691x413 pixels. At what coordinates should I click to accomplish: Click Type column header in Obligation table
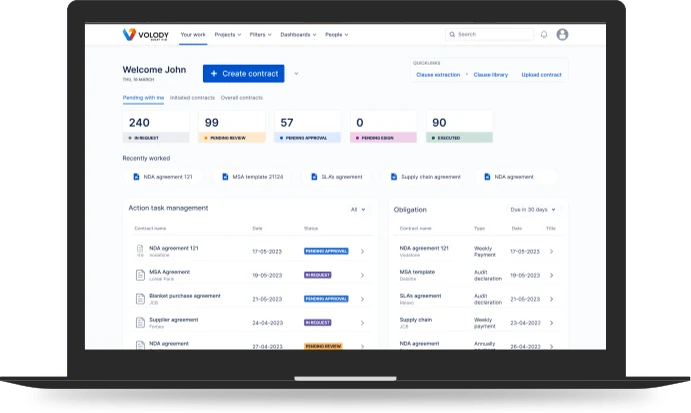479,228
